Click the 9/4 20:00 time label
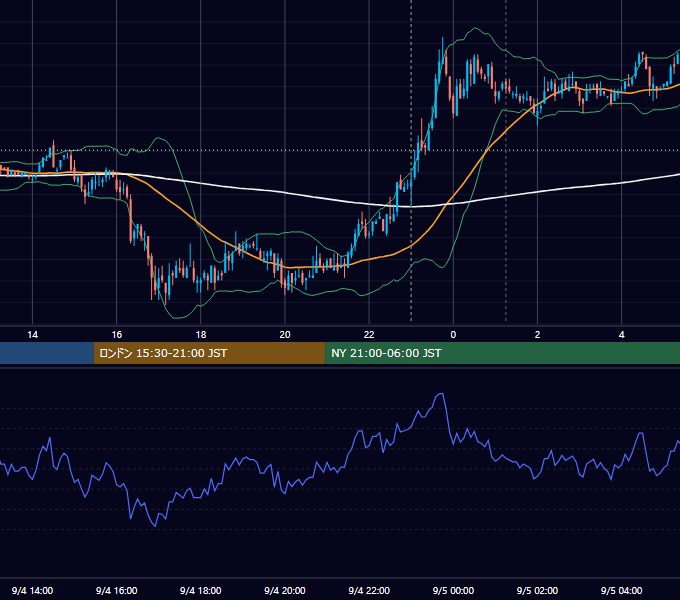Image resolution: width=680 pixels, height=600 pixels. (285, 590)
